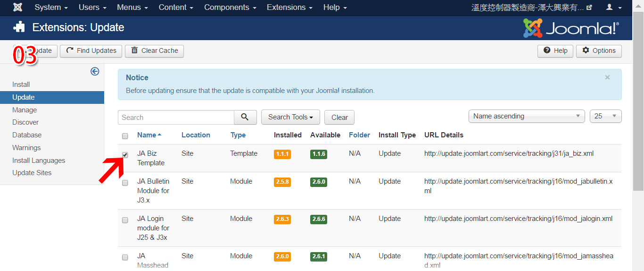Click the Joomla logo icon in top-left

pyautogui.click(x=17, y=8)
